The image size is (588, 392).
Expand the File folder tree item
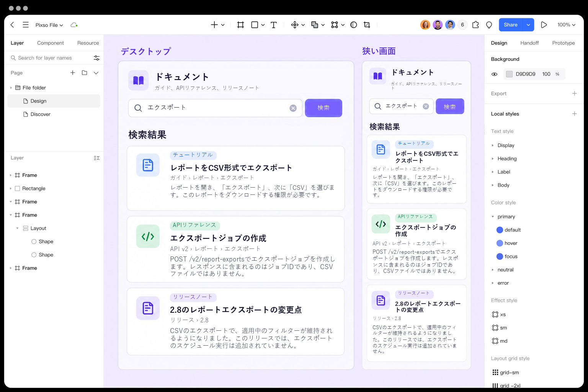tap(11, 88)
